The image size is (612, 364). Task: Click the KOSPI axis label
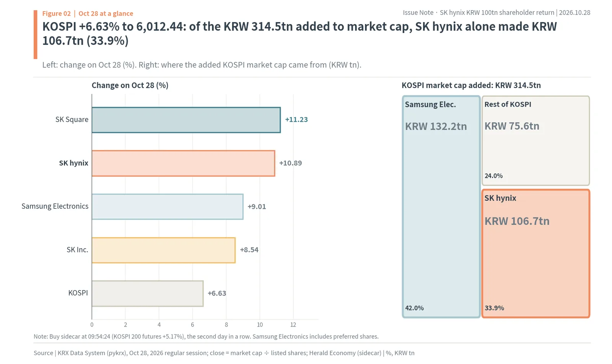click(78, 293)
